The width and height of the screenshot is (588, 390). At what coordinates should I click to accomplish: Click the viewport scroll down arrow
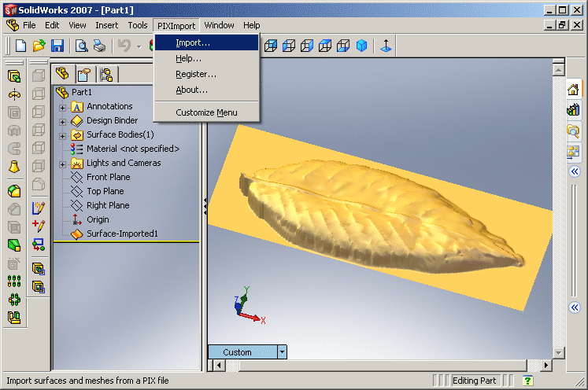(x=559, y=352)
